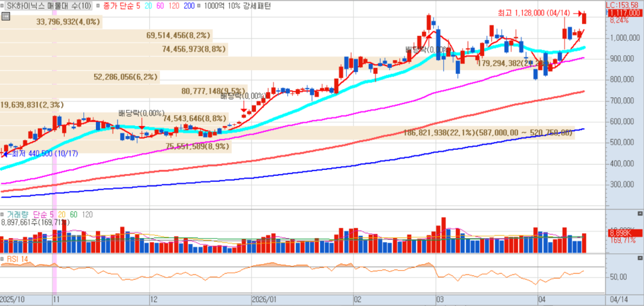Open the data grid table icon
644x306 pixels.
click(5, 17)
